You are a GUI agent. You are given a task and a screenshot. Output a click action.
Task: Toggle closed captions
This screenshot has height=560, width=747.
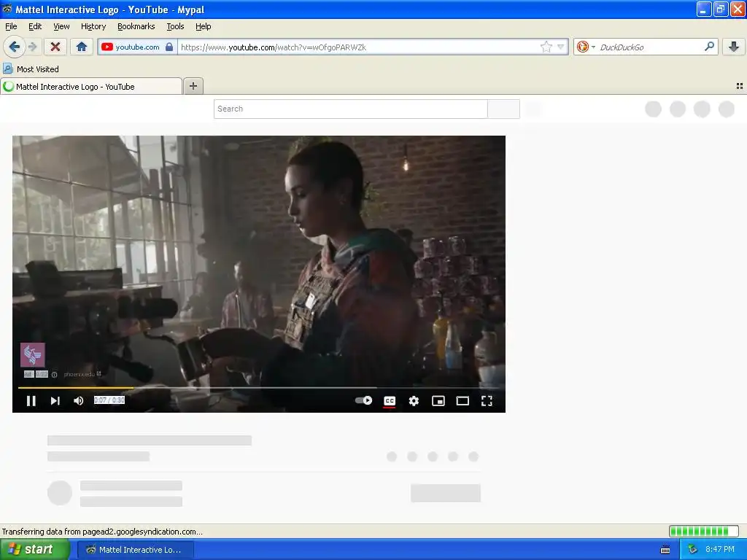[390, 401]
